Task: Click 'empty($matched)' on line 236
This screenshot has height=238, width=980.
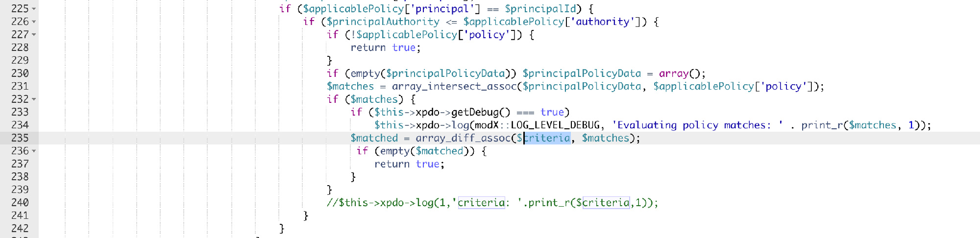Action: (425, 151)
